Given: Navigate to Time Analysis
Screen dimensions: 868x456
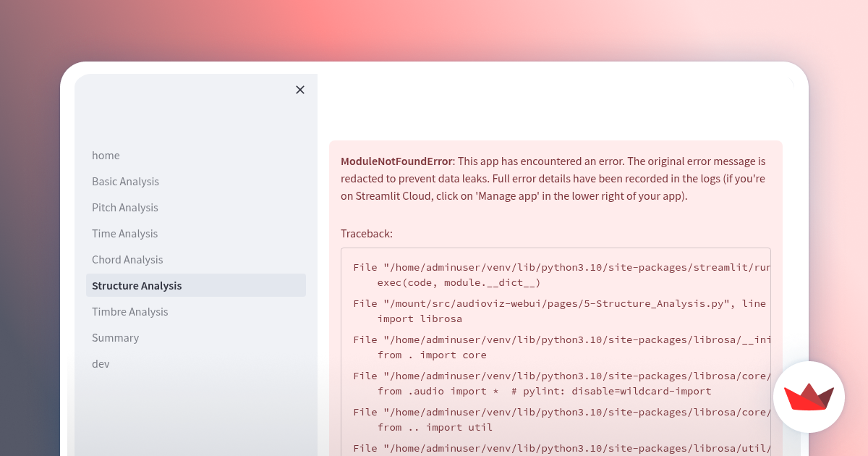Looking at the screenshot, I should [196, 234].
